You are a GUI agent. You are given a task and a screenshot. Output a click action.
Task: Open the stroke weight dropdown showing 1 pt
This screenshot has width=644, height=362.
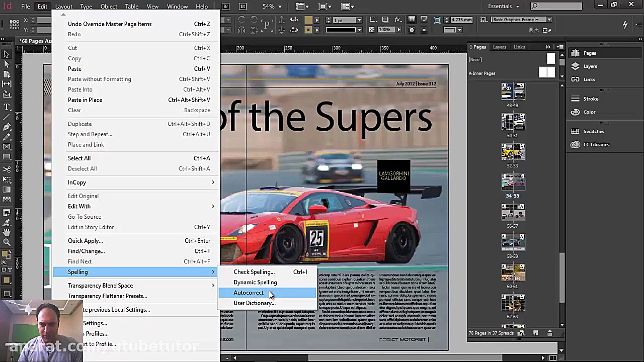click(359, 20)
